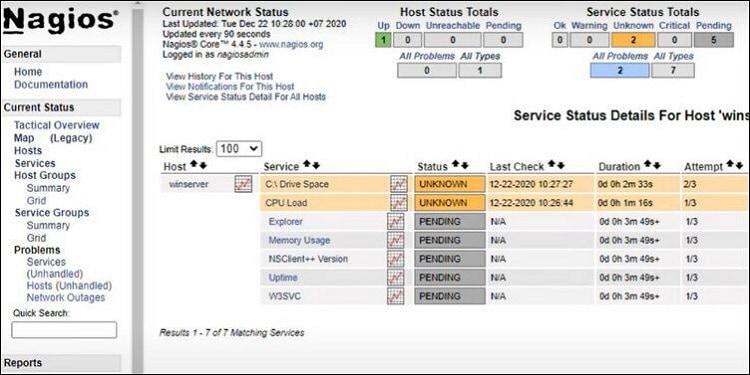Sort Attempt column ascending with up arrow
This screenshot has height=375, width=750.
(x=730, y=165)
